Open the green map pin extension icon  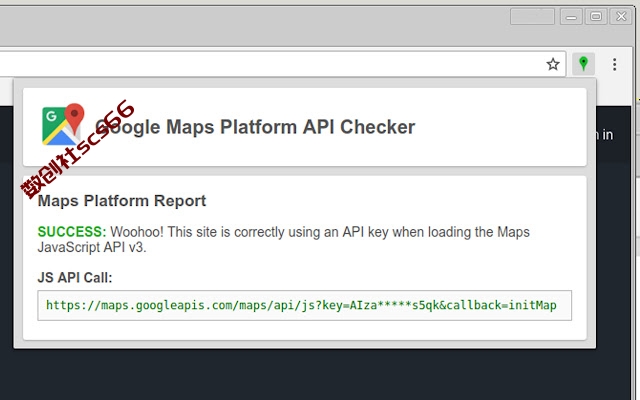point(583,64)
